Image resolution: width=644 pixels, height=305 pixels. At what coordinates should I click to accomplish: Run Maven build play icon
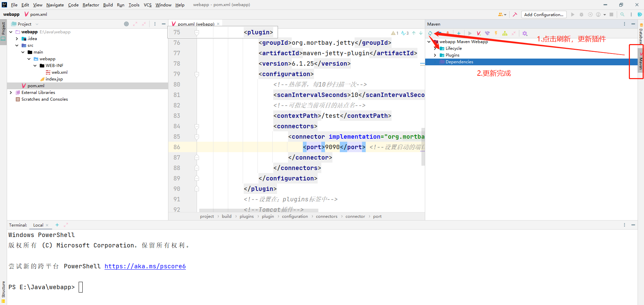[x=470, y=33]
